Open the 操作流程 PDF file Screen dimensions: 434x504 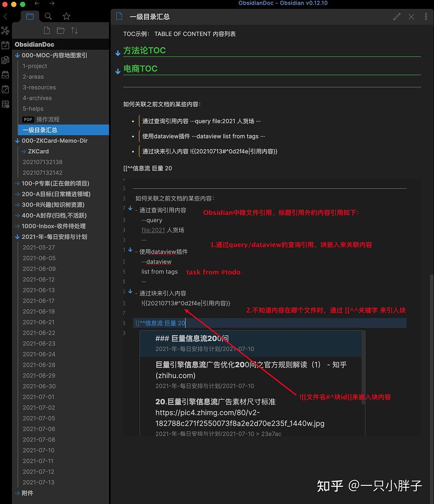(x=48, y=119)
